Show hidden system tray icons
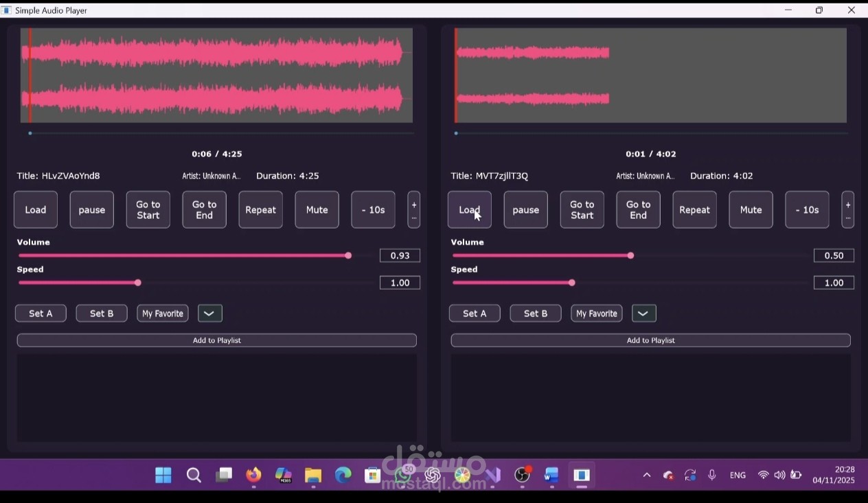 point(646,475)
